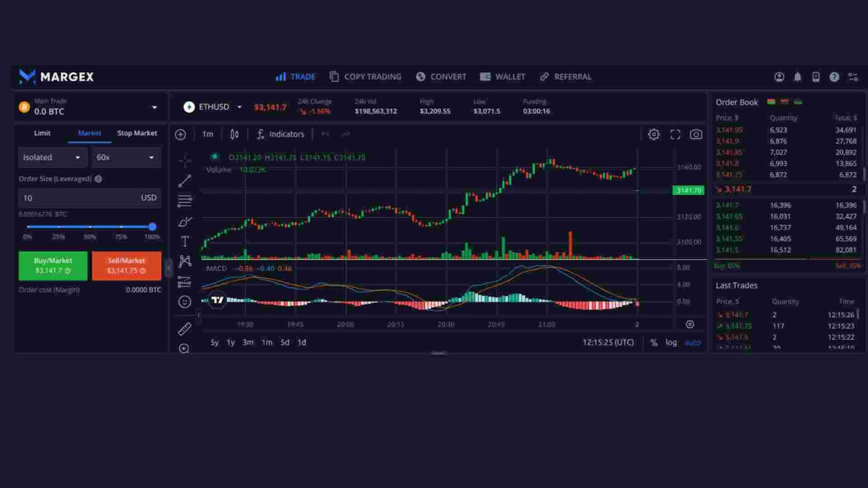868x488 pixels.
Task: Click the redo arrow in chart toolbar
Action: pos(346,134)
